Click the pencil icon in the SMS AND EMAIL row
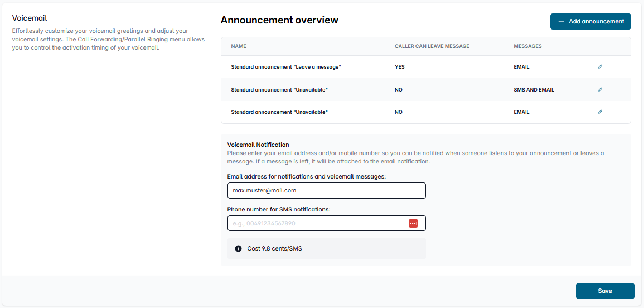 click(x=600, y=89)
